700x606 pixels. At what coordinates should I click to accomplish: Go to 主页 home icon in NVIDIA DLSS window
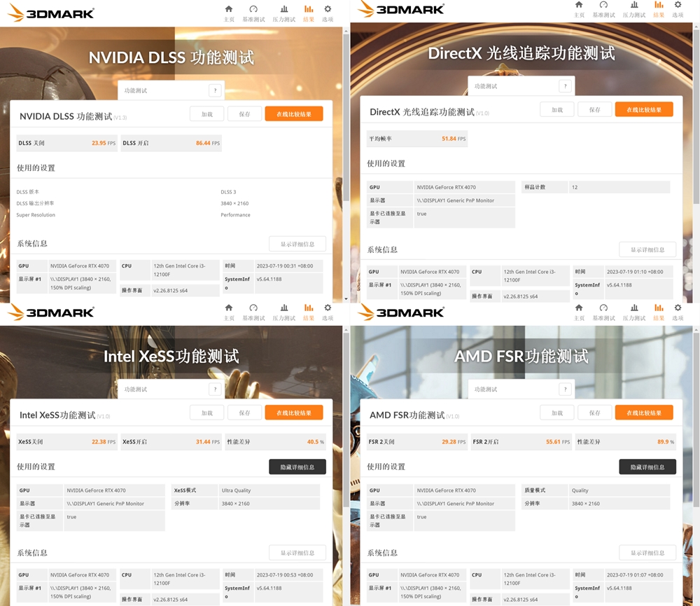(x=229, y=9)
